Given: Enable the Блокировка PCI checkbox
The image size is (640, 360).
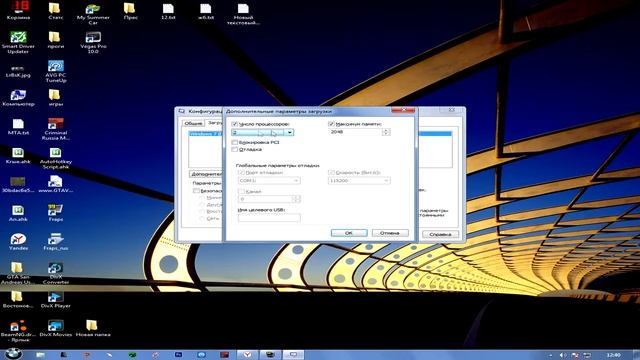Looking at the screenshot, I should point(235,142).
